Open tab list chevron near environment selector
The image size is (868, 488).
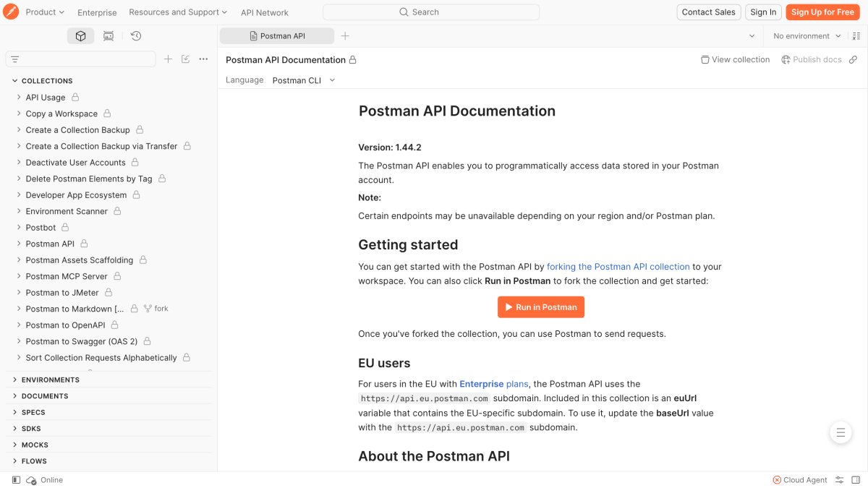(752, 36)
